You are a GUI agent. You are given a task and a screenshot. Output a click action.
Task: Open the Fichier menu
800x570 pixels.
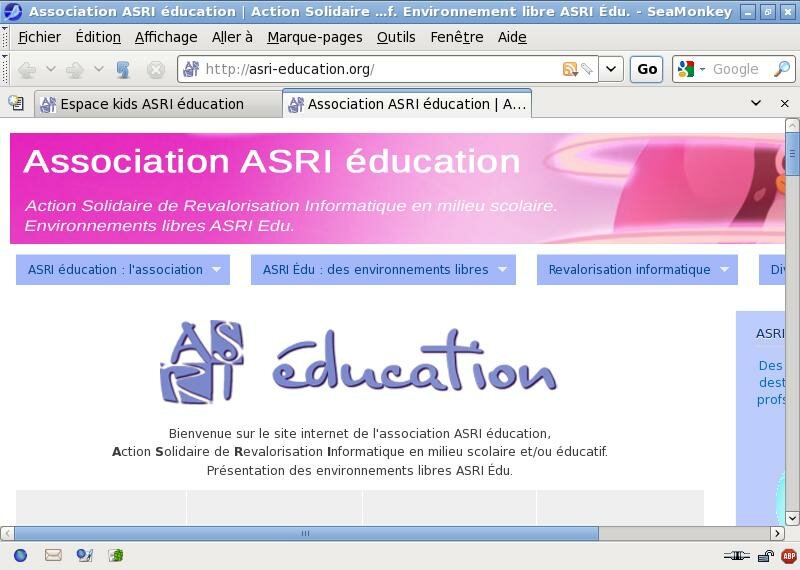(x=39, y=37)
